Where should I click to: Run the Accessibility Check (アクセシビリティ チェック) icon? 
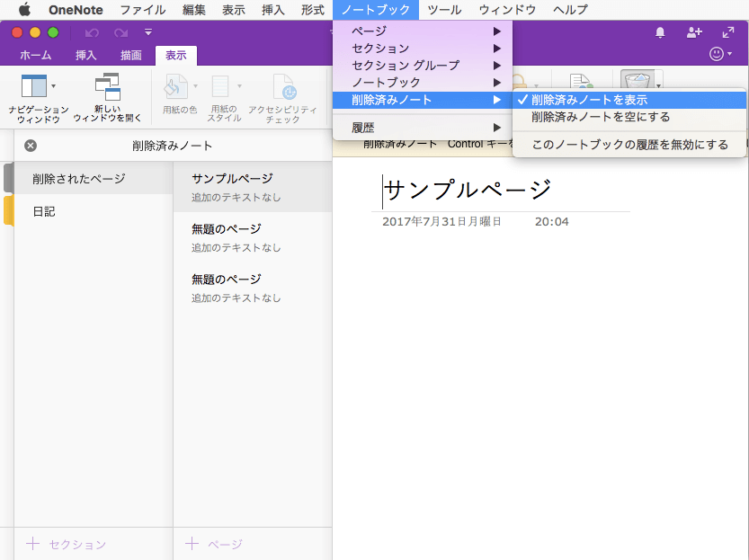285,86
